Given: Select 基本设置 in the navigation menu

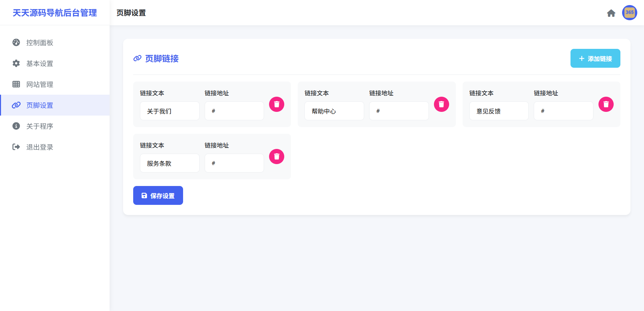Looking at the screenshot, I should [39, 63].
